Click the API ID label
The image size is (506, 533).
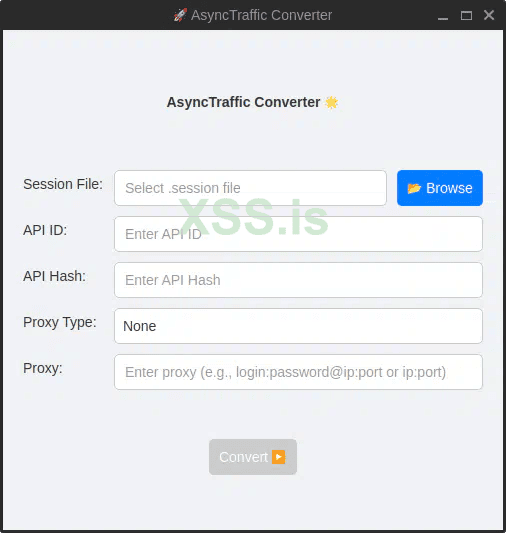point(45,230)
